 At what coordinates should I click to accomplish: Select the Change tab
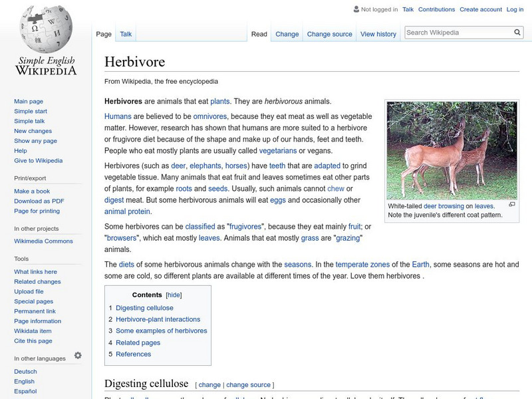pyautogui.click(x=287, y=33)
